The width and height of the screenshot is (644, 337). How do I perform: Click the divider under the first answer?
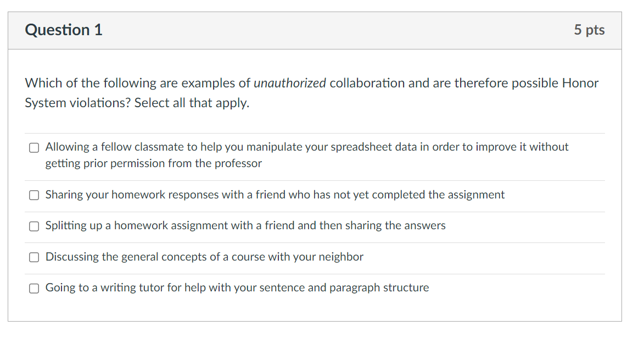(x=316, y=179)
